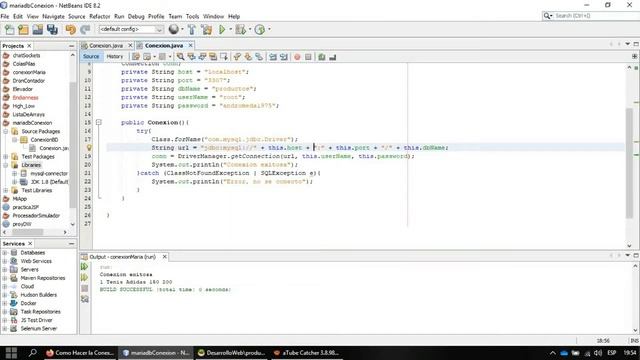Switch editor to History view
The image size is (640, 360).
click(x=115, y=57)
